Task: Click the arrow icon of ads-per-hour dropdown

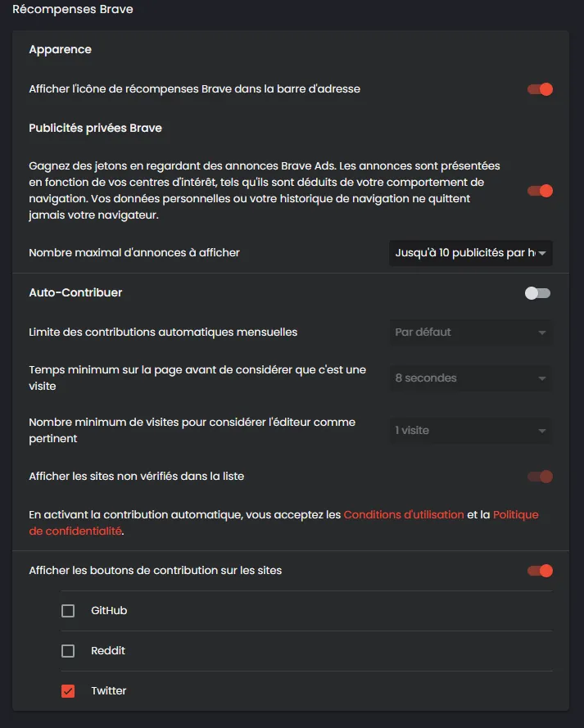Action: pyautogui.click(x=541, y=253)
